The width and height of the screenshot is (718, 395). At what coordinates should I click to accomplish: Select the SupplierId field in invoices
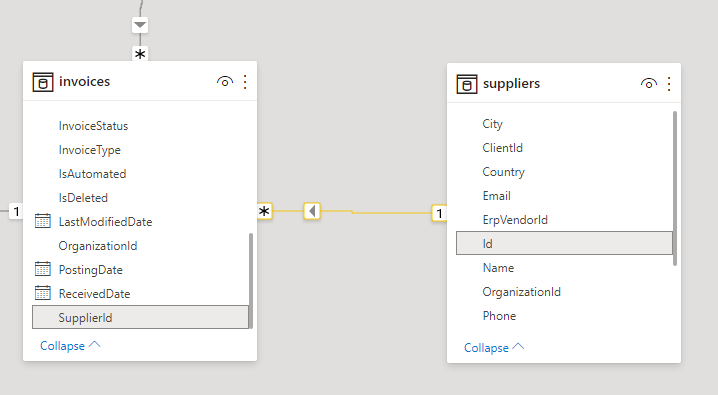(141, 317)
